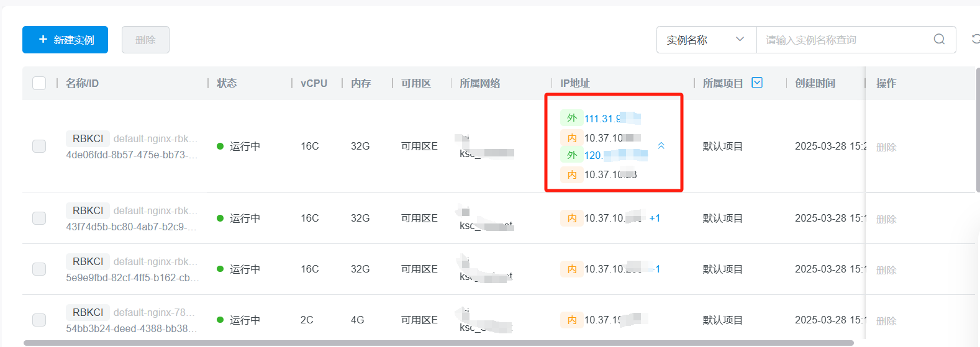Click the 创建时间 column header
This screenshot has height=347, width=980.
click(x=815, y=83)
